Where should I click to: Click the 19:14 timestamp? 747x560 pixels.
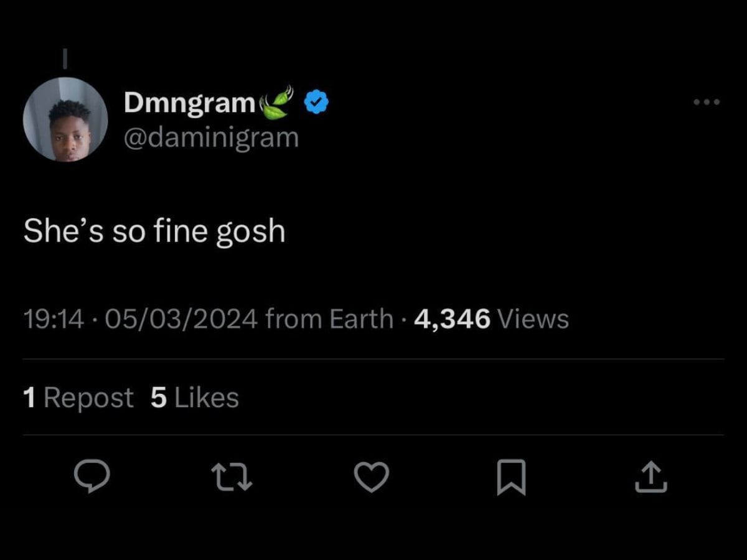tap(54, 319)
